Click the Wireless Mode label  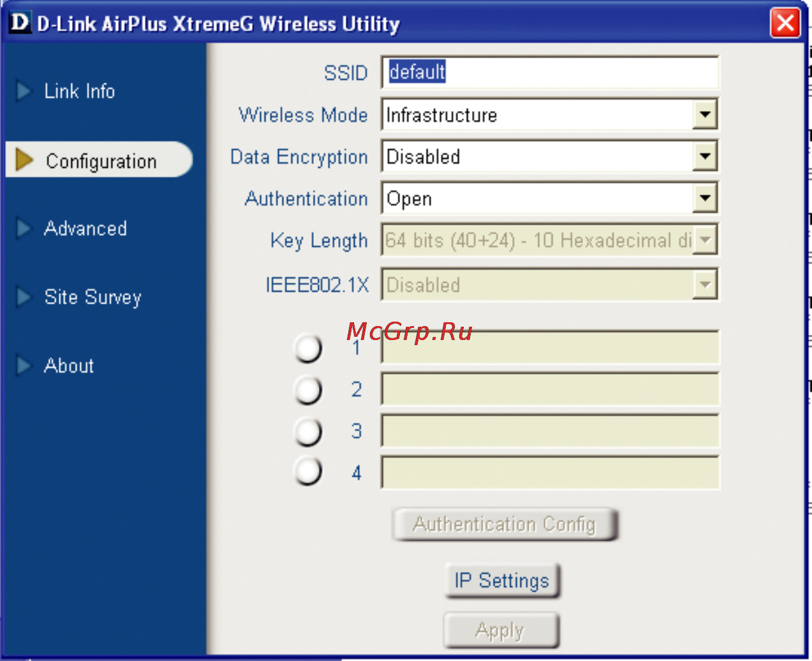tap(303, 115)
